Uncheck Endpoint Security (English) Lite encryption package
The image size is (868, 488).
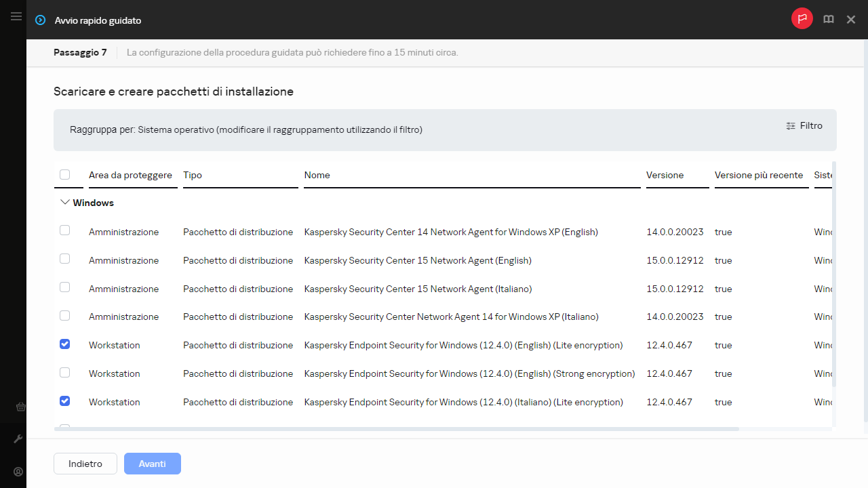click(x=65, y=344)
